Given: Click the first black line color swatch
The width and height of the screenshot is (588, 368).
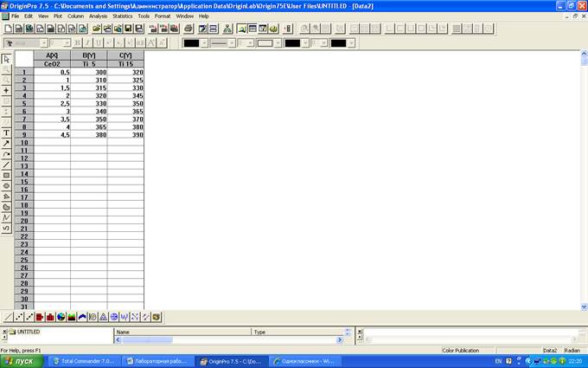Looking at the screenshot, I should [191, 43].
